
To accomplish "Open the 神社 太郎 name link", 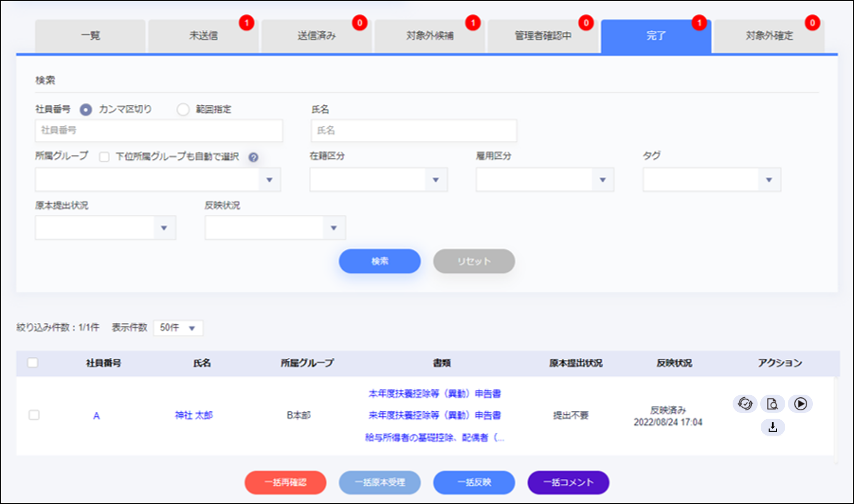I will click(194, 415).
